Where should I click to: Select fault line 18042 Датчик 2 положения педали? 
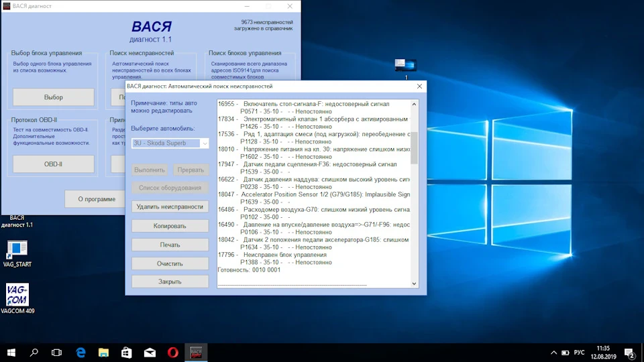pos(313,240)
